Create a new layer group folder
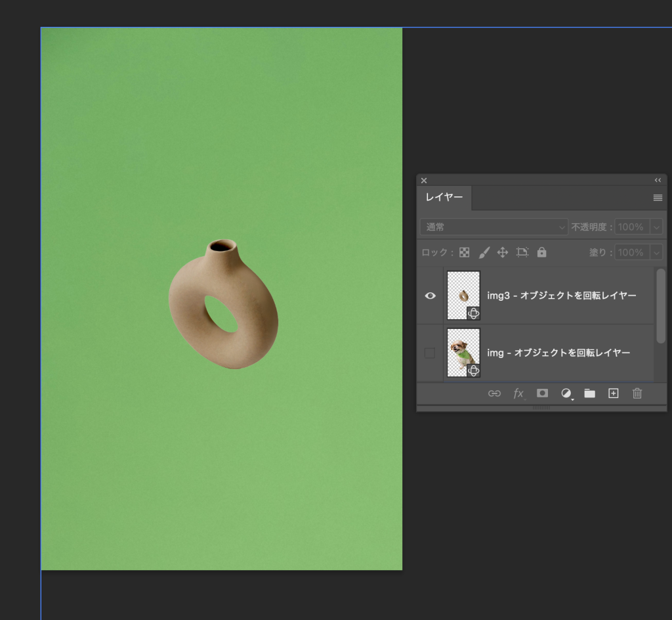 tap(589, 393)
